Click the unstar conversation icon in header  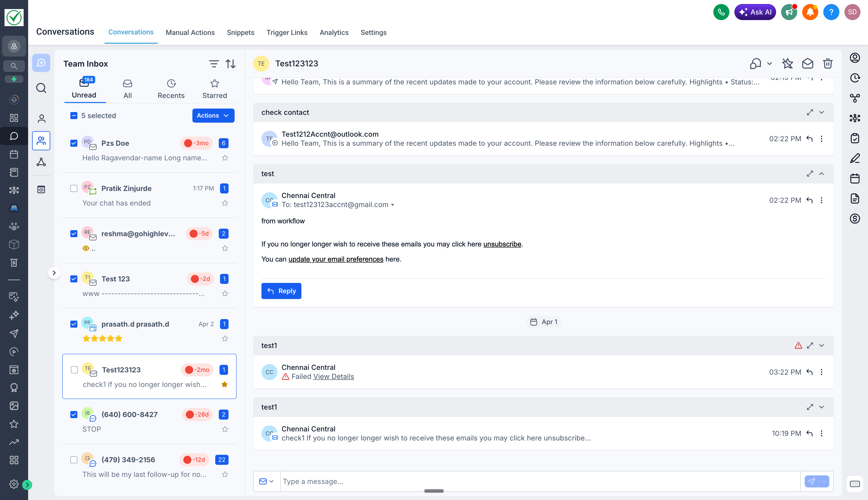pyautogui.click(x=787, y=64)
